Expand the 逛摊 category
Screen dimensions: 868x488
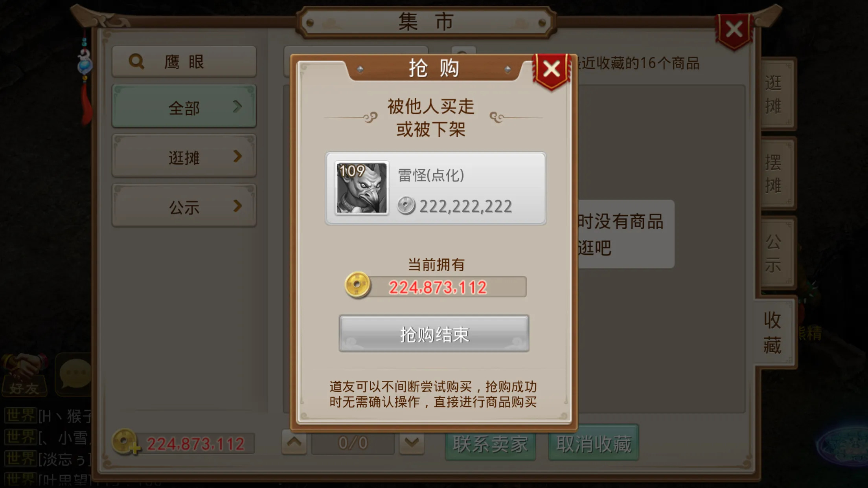click(184, 156)
